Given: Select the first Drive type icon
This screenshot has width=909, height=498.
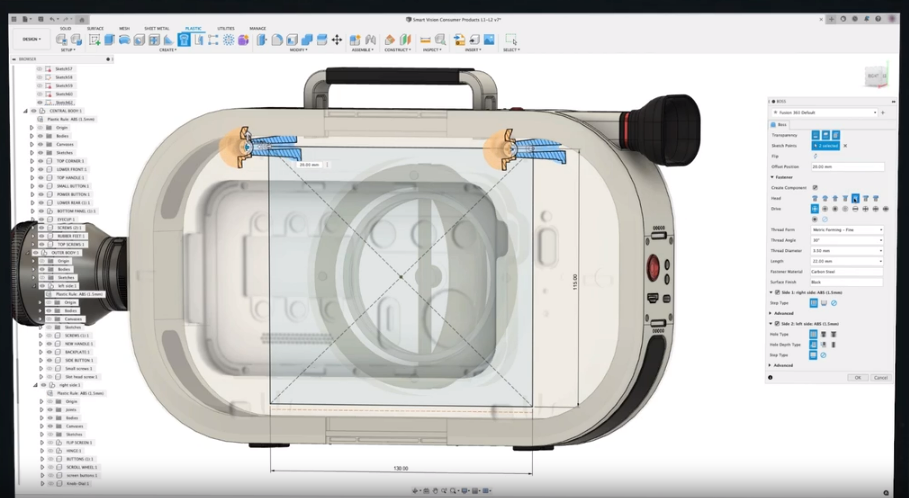Looking at the screenshot, I should coord(815,209).
